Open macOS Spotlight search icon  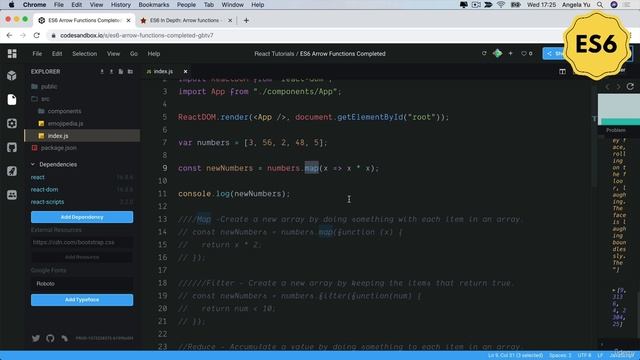tap(600, 5)
